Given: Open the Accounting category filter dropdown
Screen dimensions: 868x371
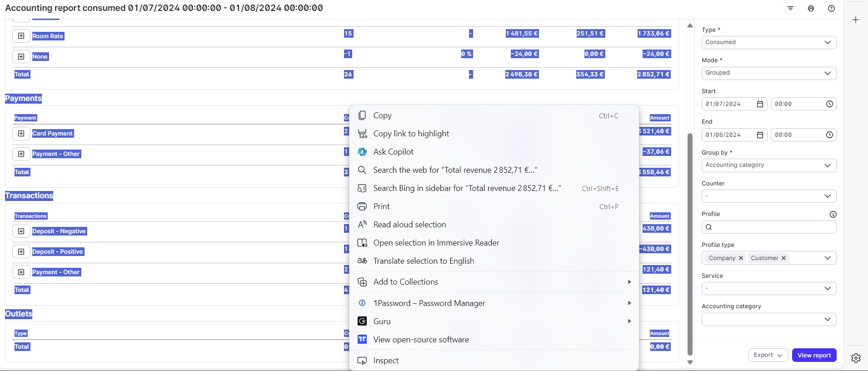Looking at the screenshot, I should [769, 319].
